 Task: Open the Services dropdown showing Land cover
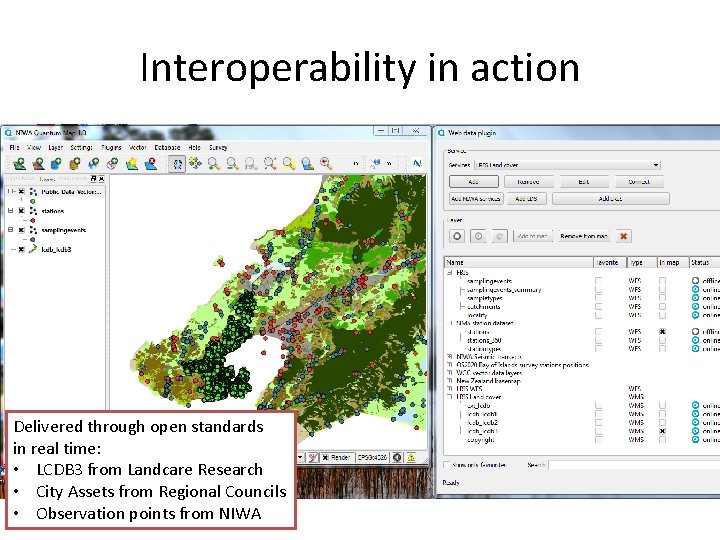568,165
